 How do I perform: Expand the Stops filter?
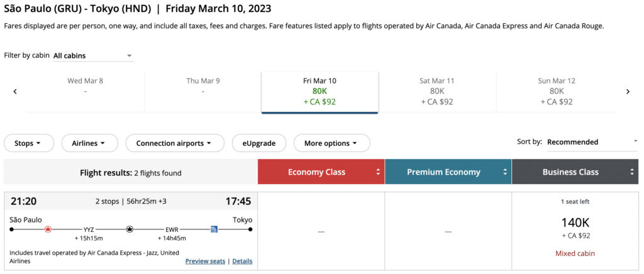(x=29, y=143)
